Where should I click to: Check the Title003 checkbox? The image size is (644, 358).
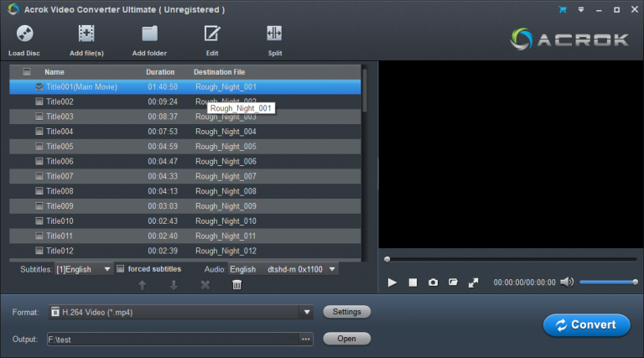[x=39, y=117]
